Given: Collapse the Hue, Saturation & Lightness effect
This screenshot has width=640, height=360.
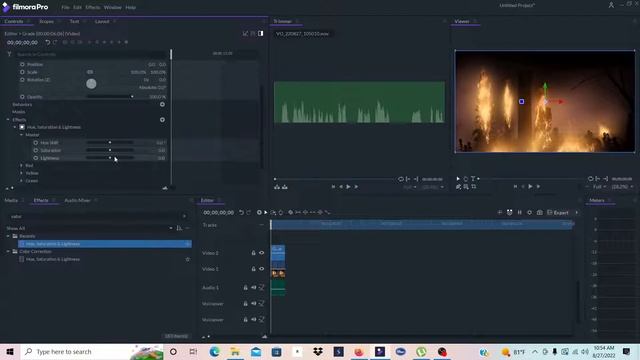Looking at the screenshot, I should click(x=15, y=127).
